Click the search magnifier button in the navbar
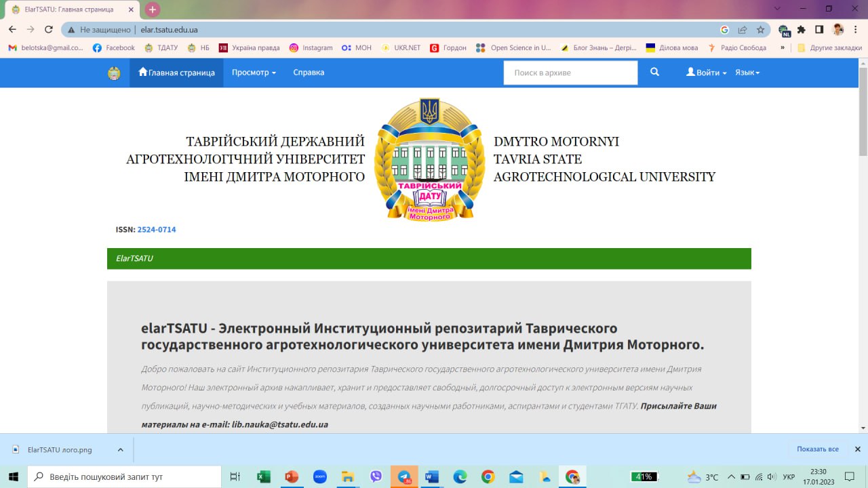 tap(654, 73)
